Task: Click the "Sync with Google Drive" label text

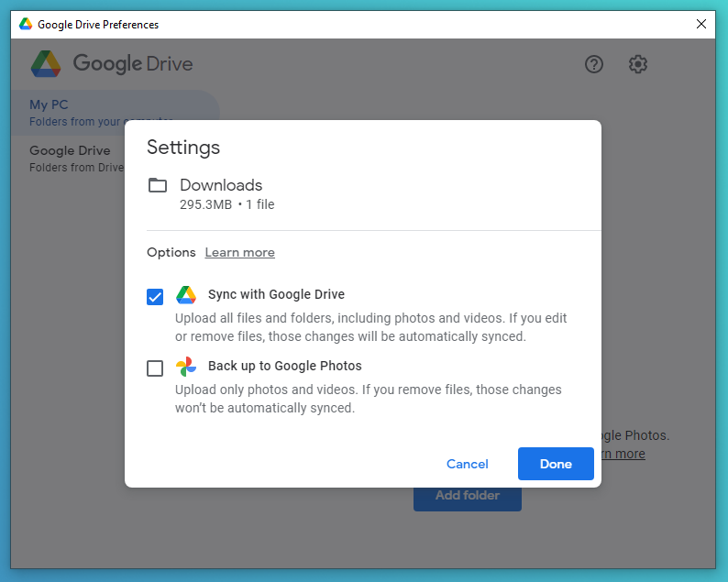Action: pos(276,295)
